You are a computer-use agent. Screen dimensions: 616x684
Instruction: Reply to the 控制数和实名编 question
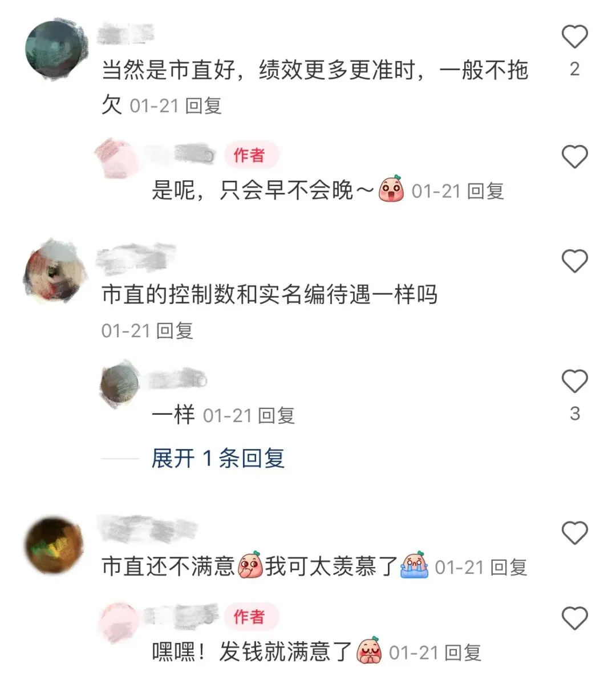[175, 331]
